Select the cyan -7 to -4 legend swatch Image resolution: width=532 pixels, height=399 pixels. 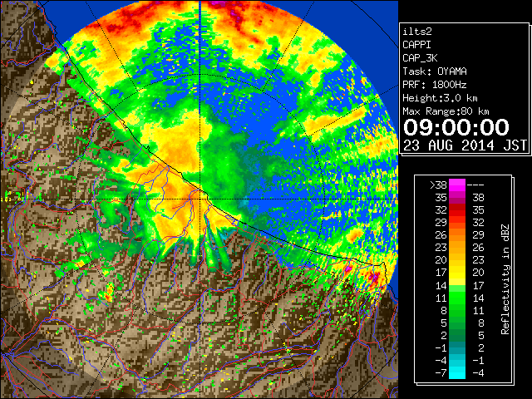tap(457, 372)
